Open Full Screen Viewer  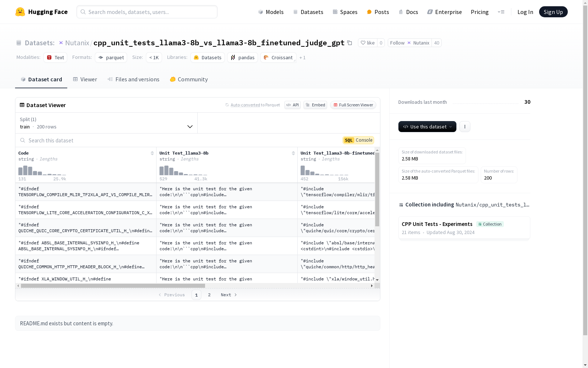pos(353,105)
